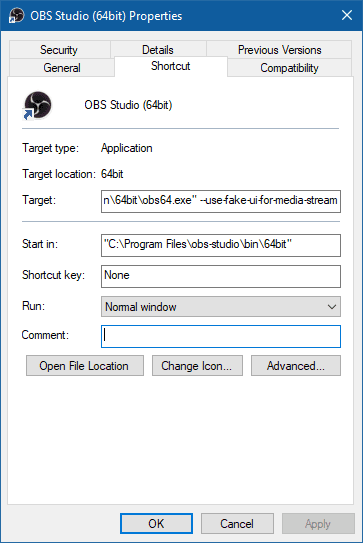Select the Previous Versions tab
This screenshot has width=363, height=543.
(279, 50)
